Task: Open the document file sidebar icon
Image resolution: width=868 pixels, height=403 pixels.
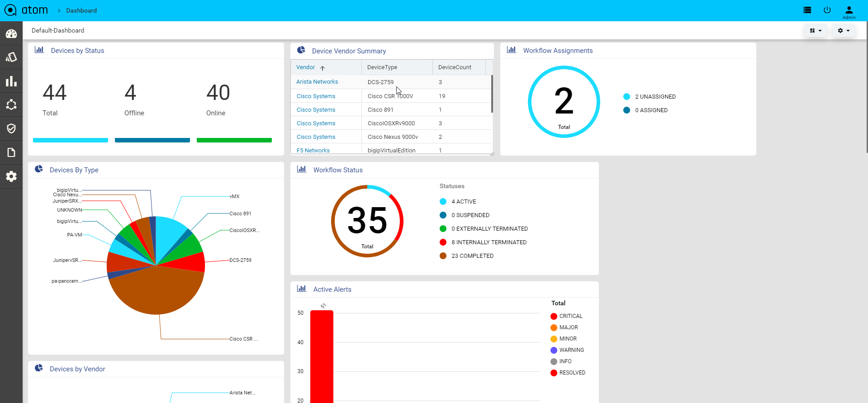Action: 11,152
